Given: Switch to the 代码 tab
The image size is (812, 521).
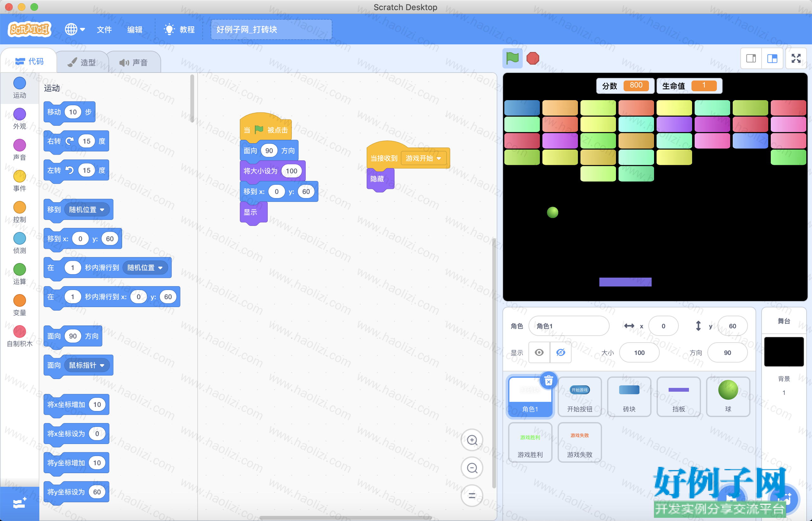Looking at the screenshot, I should coord(29,61).
